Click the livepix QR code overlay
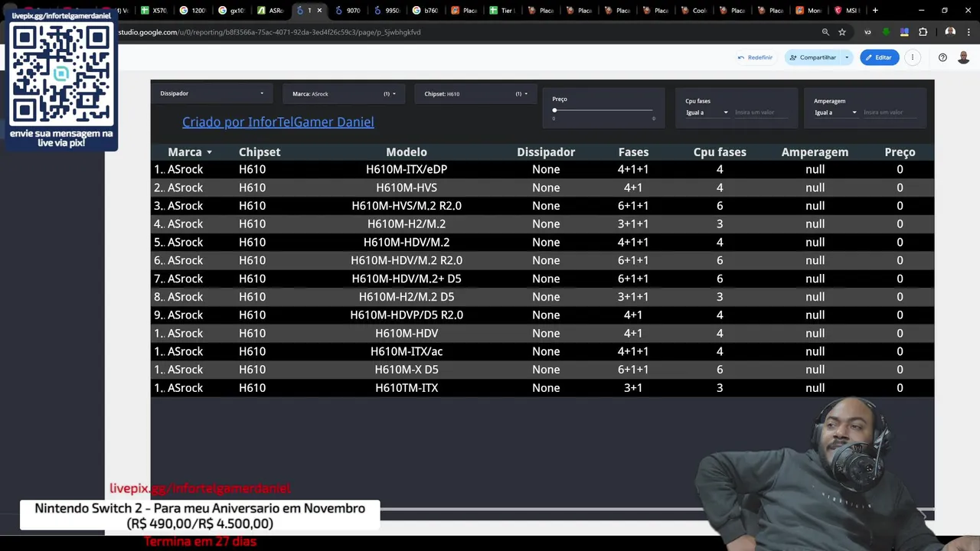Viewport: 980px width, 551px height. click(61, 74)
